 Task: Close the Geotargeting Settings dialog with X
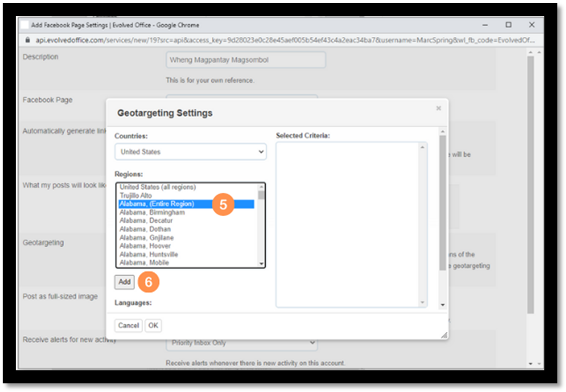click(x=439, y=108)
